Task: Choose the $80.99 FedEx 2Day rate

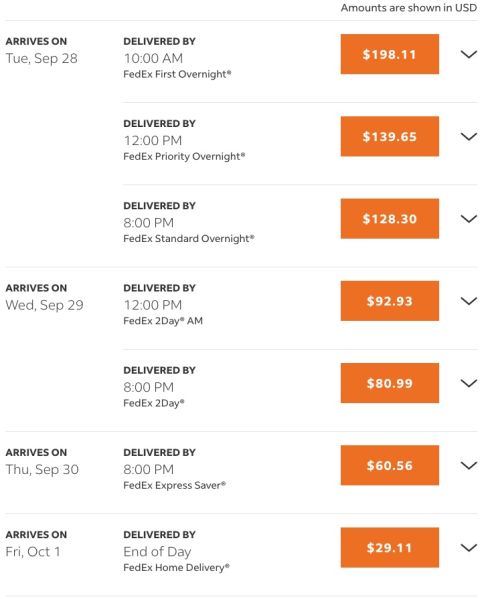Action: tap(389, 383)
